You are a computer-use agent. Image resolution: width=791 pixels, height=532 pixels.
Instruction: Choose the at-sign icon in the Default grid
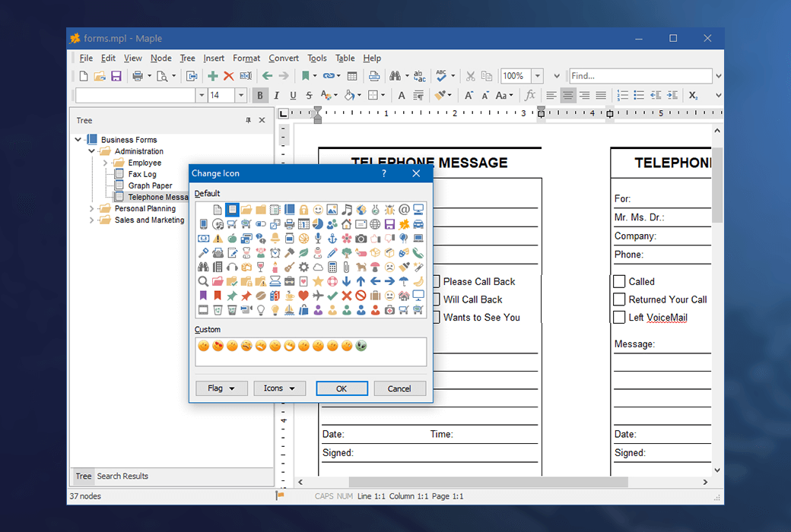pos(404,209)
